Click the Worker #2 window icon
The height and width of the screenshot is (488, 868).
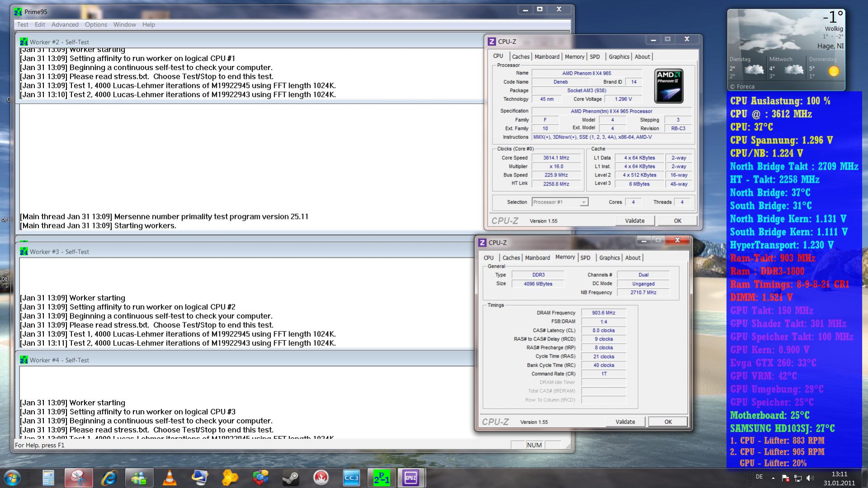[24, 42]
